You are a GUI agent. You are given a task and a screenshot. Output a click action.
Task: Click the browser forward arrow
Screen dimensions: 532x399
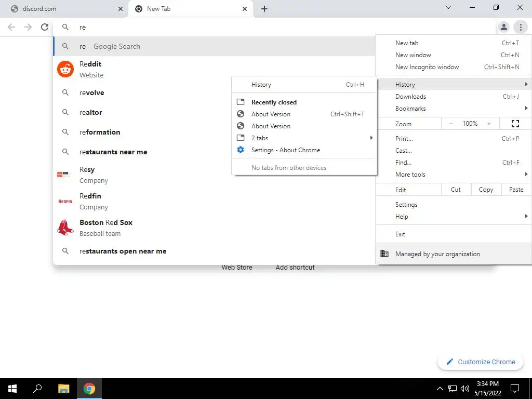(x=28, y=27)
